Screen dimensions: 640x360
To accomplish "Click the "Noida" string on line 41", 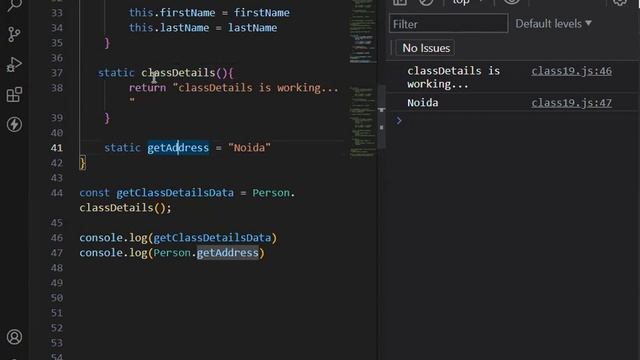I will click(249, 148).
